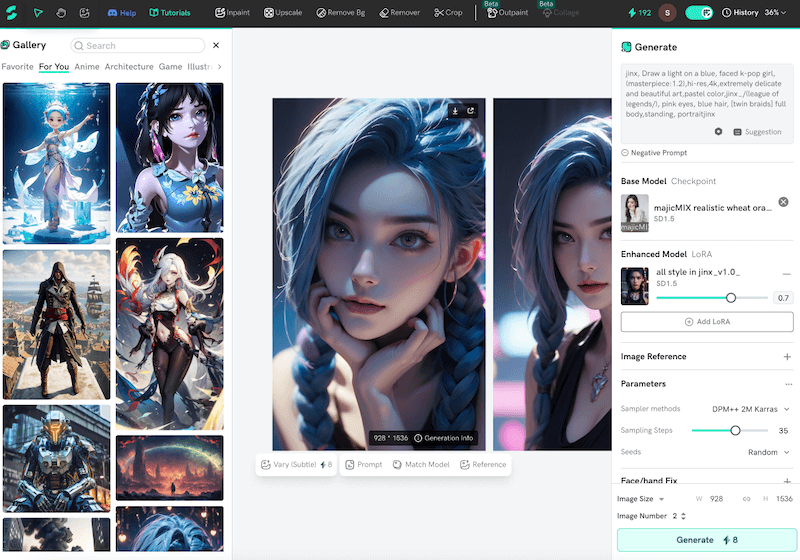
Task: Click the Generate button
Action: [x=707, y=540]
